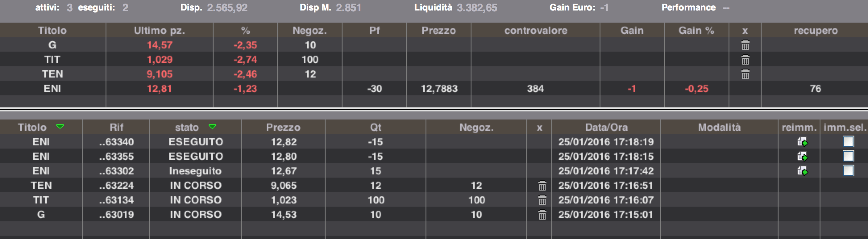Viewport: 868px width, 239px height.
Task: Click the Gain % column header
Action: [x=696, y=31]
